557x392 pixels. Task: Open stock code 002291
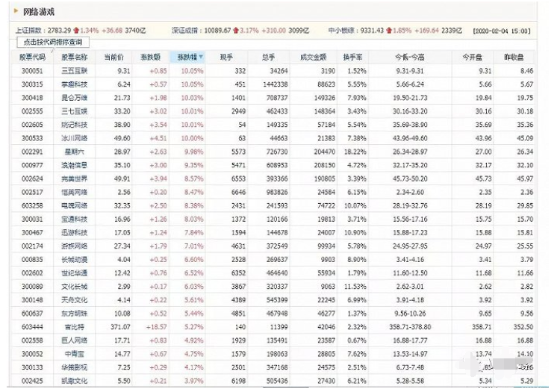[32, 152]
